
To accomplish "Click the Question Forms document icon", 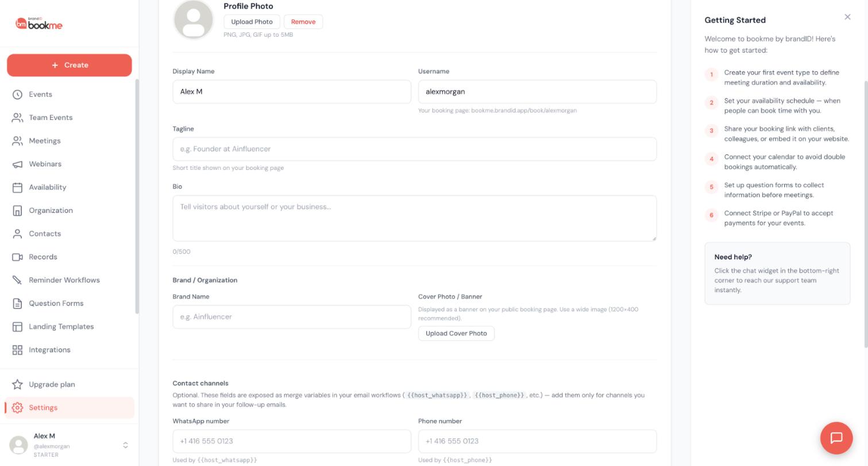I will point(17,304).
